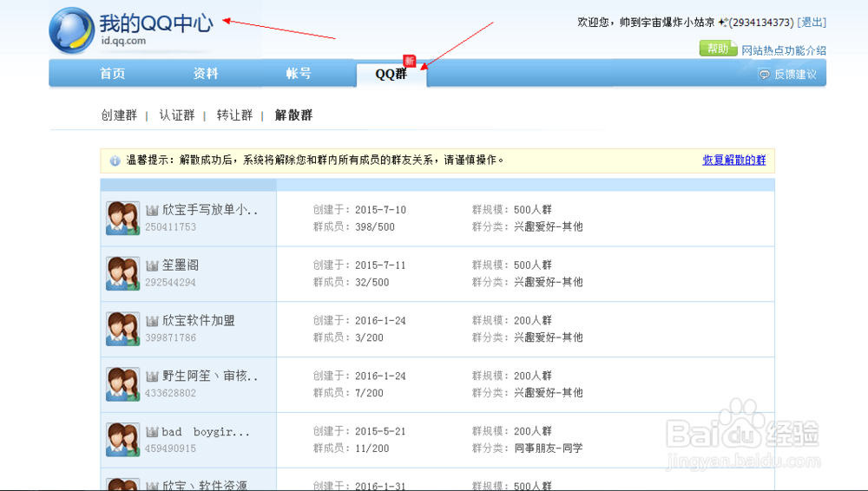Click the username 帅到宇宙爆炸小姑凉
The image size is (868, 491).
(x=667, y=23)
